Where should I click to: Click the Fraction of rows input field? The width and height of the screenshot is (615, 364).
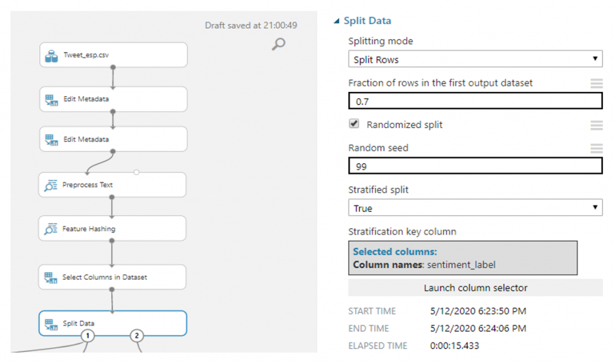[x=475, y=102]
